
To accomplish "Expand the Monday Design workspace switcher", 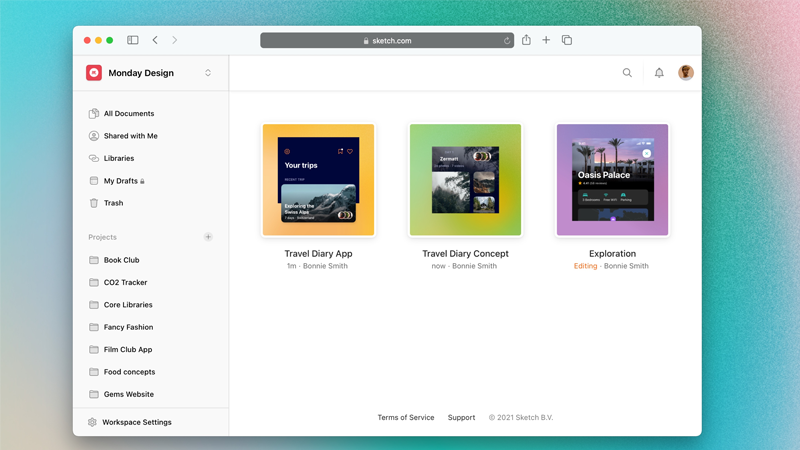I will pos(208,73).
